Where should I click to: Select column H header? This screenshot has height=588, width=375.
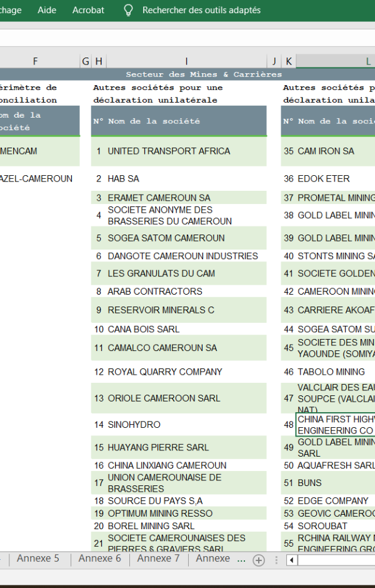tap(99, 61)
